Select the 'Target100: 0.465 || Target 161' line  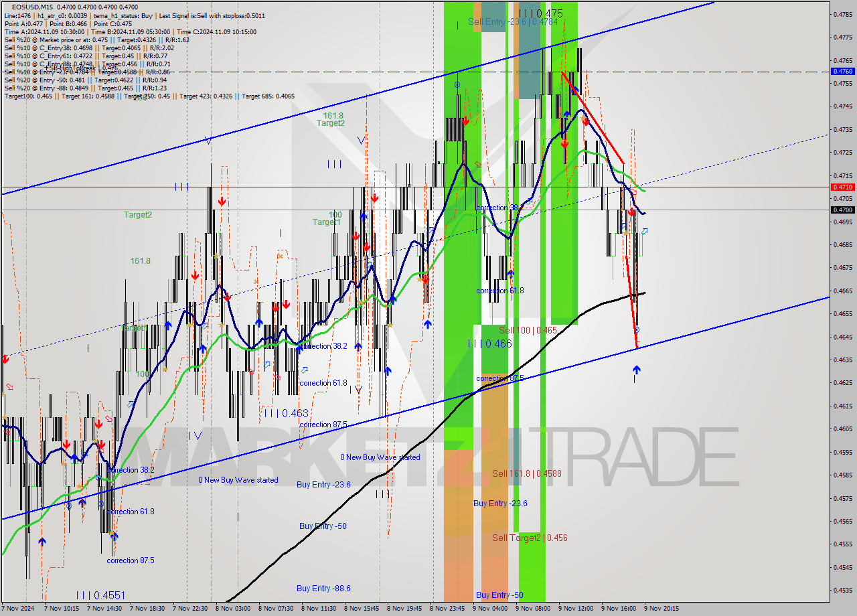click(x=149, y=96)
